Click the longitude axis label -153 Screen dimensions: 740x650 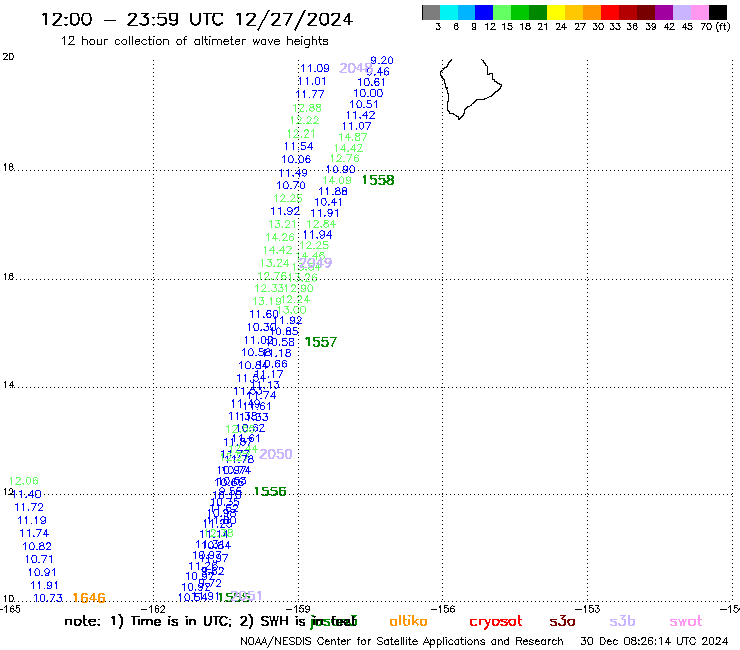[x=588, y=609]
